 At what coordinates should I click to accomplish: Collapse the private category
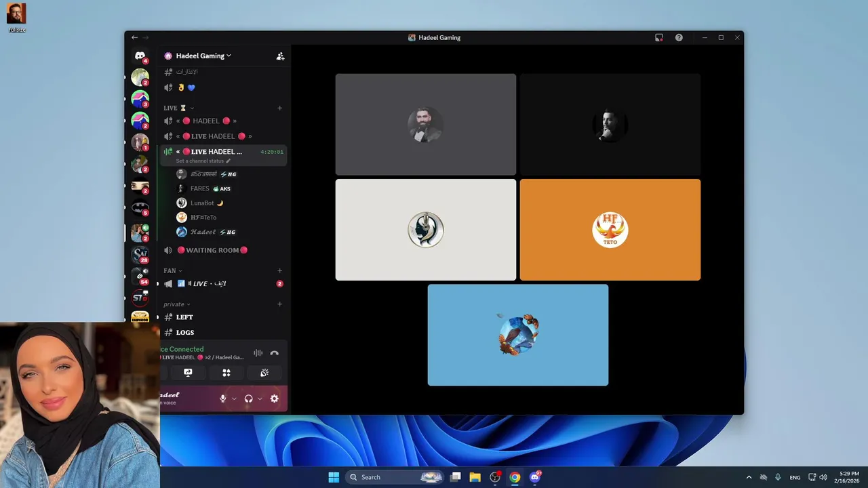coord(176,304)
